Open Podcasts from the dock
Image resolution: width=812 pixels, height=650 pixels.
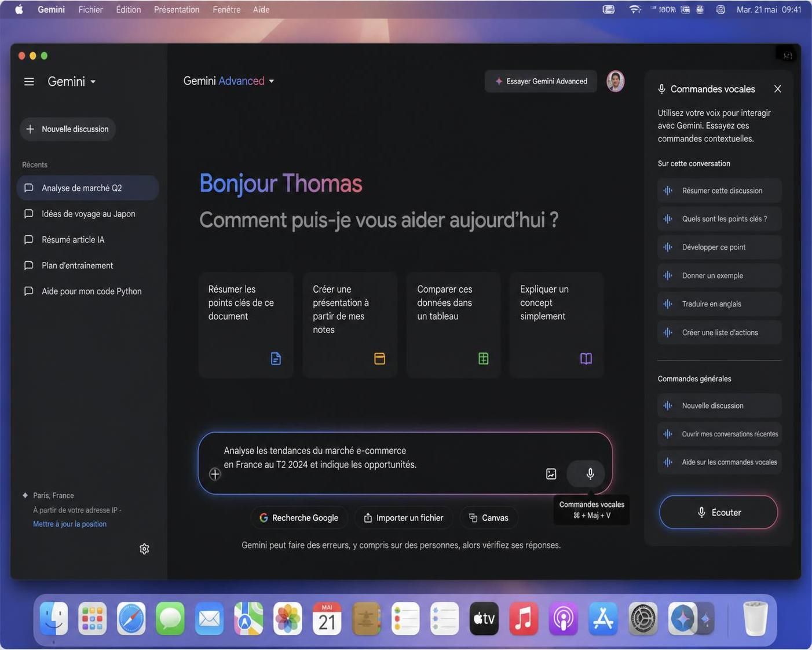[563, 619]
